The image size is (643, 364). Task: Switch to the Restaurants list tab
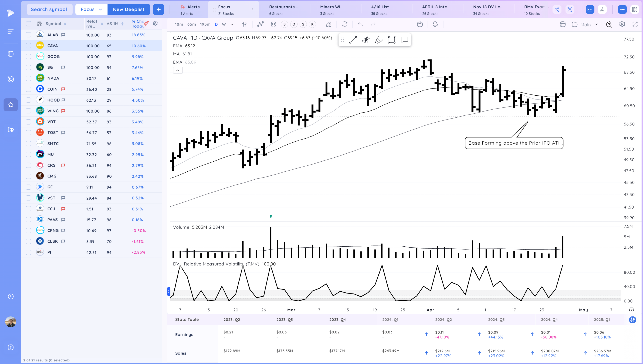coord(284,10)
